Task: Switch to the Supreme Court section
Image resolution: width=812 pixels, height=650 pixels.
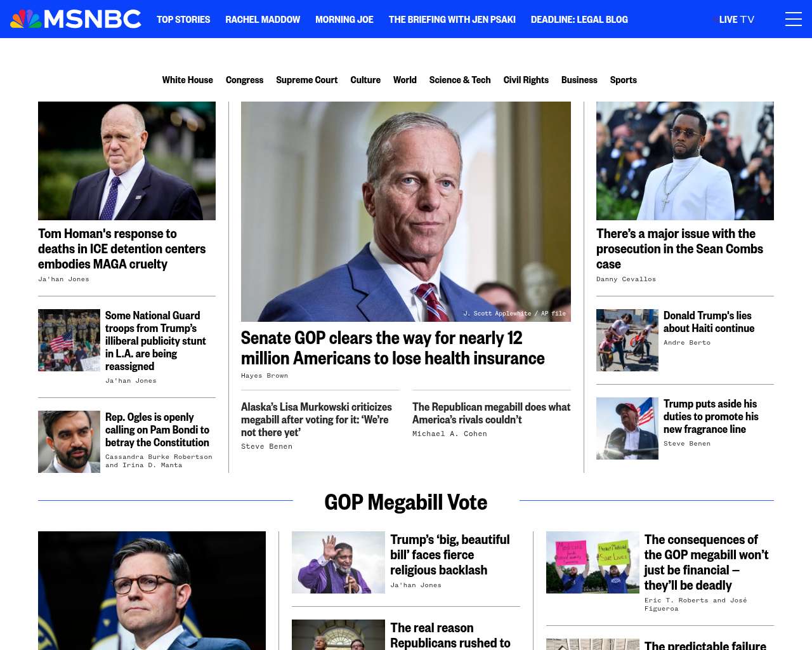Action: (x=306, y=80)
